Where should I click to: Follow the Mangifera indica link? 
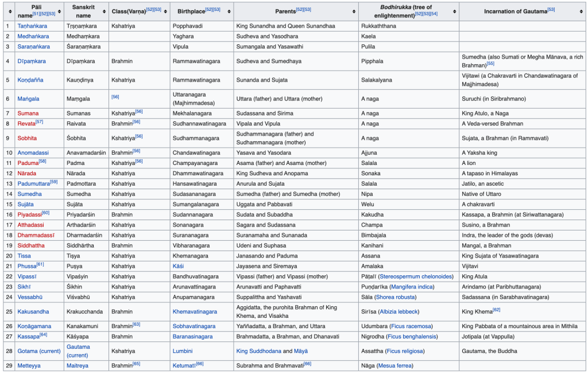point(413,287)
